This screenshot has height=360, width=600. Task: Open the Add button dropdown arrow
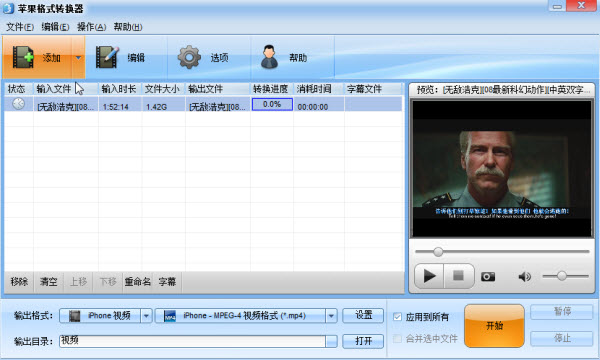click(x=78, y=58)
